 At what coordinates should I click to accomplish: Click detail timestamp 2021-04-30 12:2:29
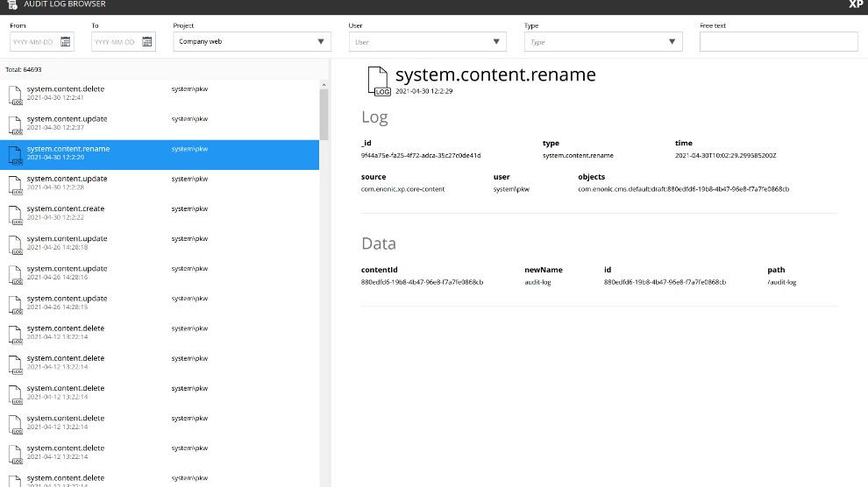coord(424,91)
